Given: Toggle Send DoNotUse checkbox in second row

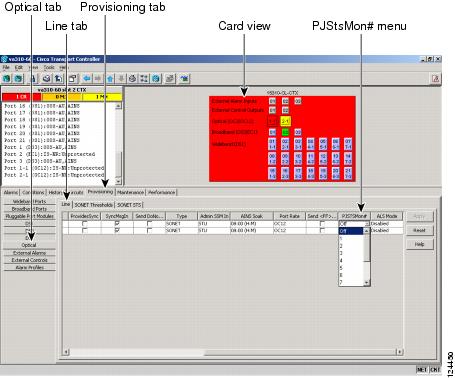Looking at the screenshot, I should tap(149, 230).
